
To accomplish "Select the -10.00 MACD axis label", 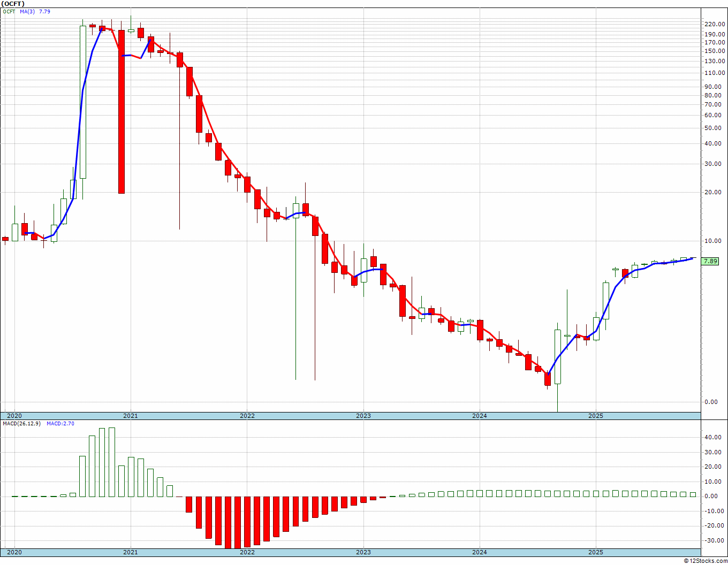I will pos(715,511).
